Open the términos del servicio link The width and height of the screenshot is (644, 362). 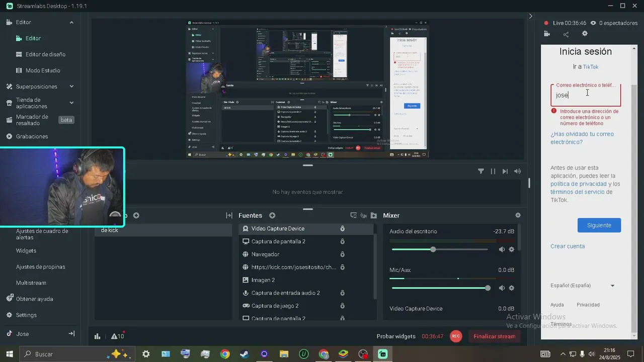[x=577, y=192]
